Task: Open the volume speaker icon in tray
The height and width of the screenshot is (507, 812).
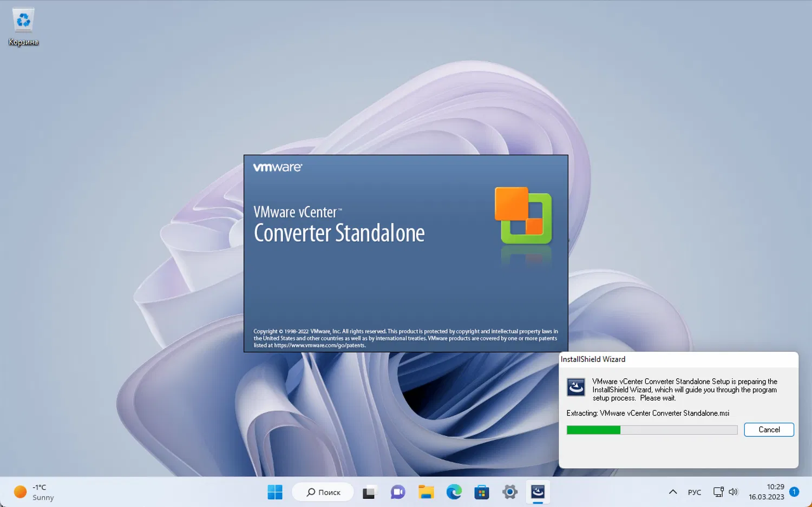Action: [x=733, y=492]
